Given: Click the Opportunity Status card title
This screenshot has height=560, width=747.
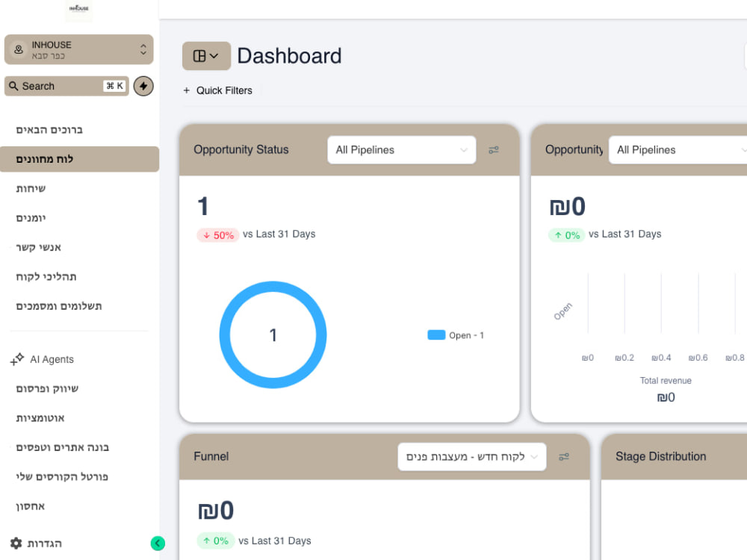Looking at the screenshot, I should point(241,150).
